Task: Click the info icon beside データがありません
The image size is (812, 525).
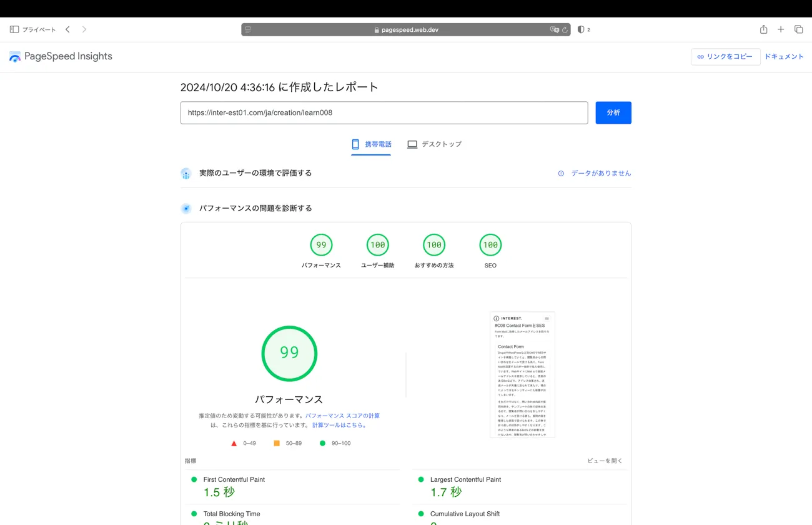Action: point(561,173)
